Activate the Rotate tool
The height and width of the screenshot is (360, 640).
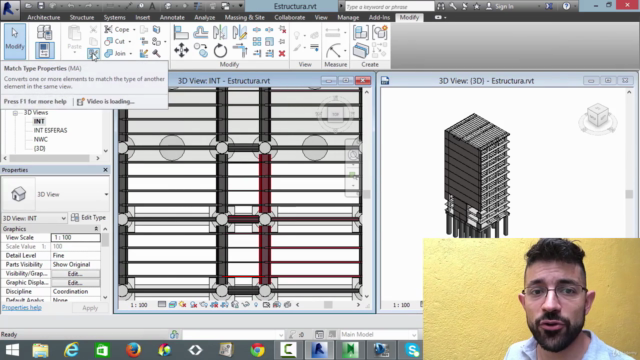220,51
